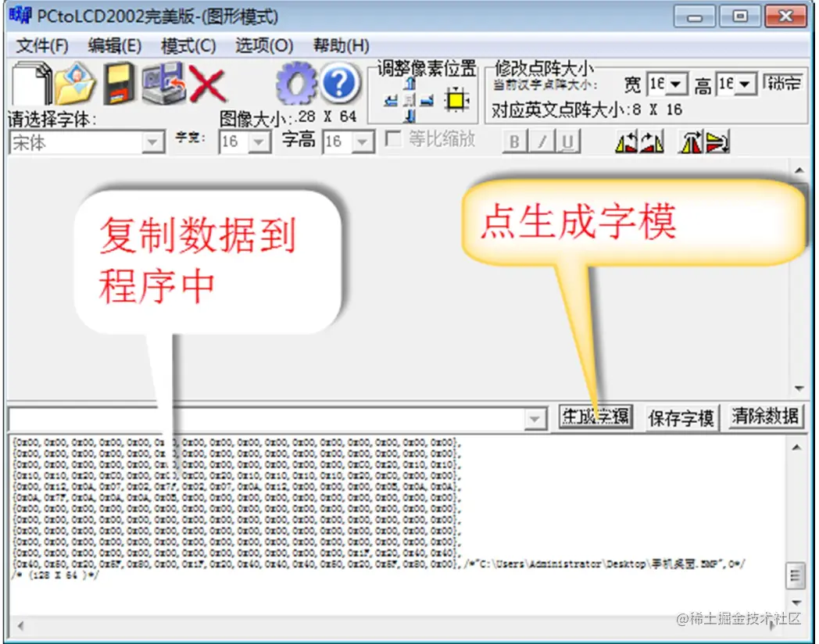The width and height of the screenshot is (819, 644).
Task: Maximize the PCtoLCD2002 window
Action: [739, 17]
